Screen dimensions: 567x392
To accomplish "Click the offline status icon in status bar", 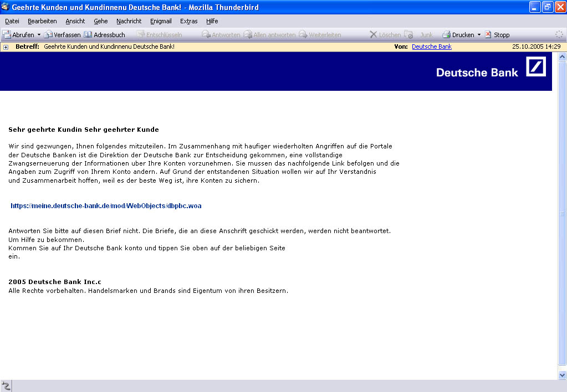I will (6, 386).
